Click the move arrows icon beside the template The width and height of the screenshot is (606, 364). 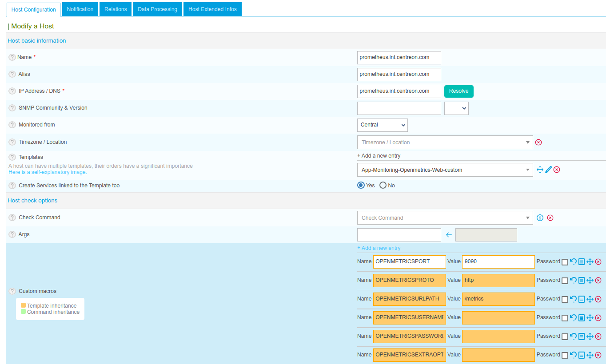point(540,170)
